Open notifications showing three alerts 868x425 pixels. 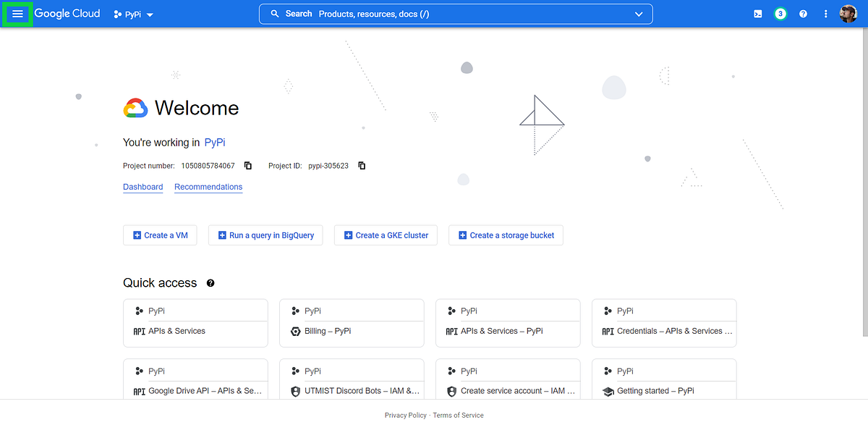[x=780, y=14]
